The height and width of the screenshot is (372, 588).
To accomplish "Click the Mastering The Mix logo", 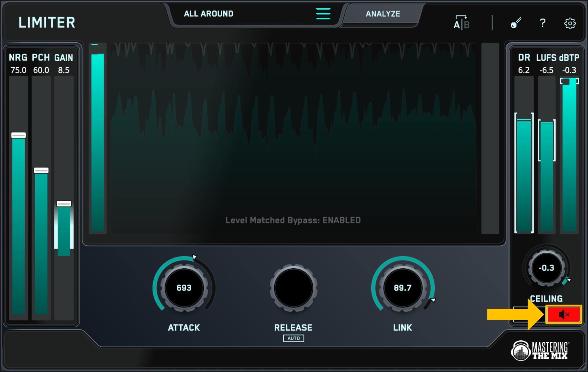I will click(x=540, y=350).
